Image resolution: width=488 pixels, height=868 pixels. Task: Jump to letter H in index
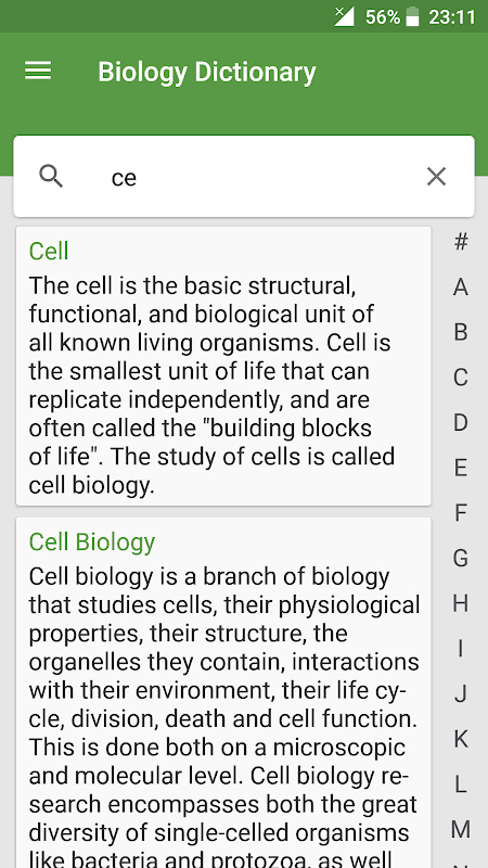pos(460,603)
